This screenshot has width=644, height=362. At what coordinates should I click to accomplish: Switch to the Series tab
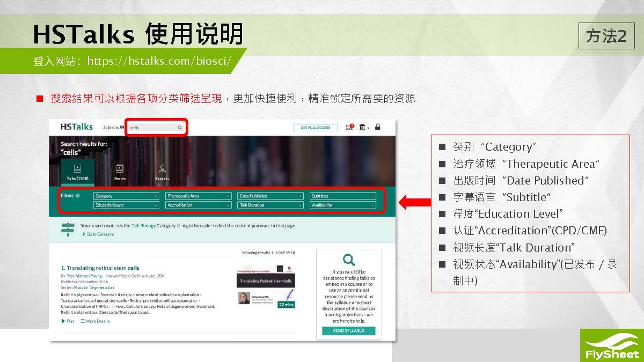click(x=120, y=173)
